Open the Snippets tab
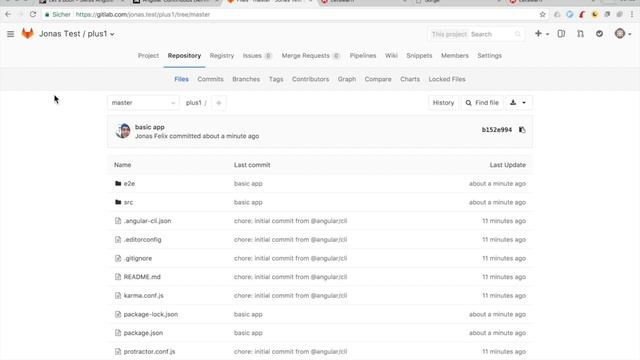The width and height of the screenshot is (640, 360). click(419, 56)
